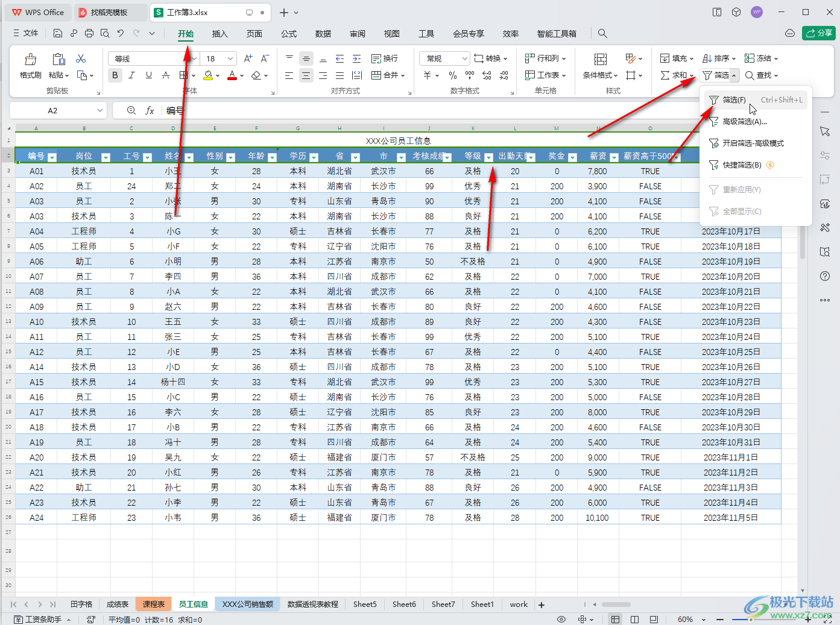The height and width of the screenshot is (625, 840).
Task: Open the font size 18 dropdown
Action: click(230, 58)
